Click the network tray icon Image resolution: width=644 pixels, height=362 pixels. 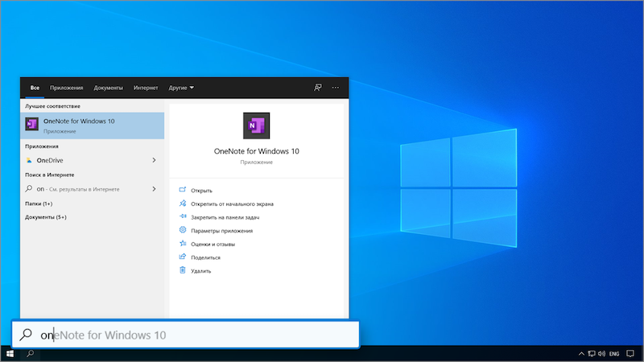tap(592, 354)
